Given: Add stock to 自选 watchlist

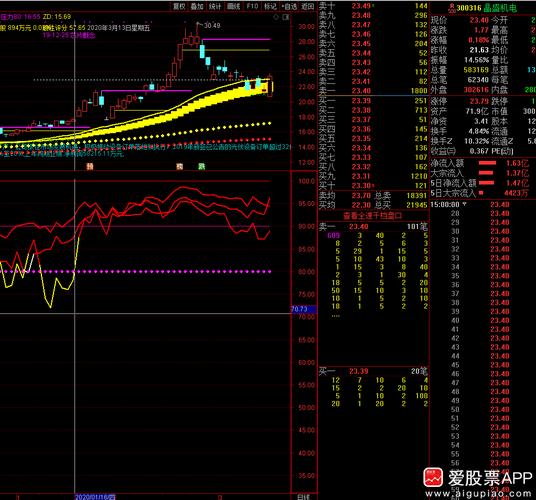Looking at the screenshot, I should tap(289, 6).
